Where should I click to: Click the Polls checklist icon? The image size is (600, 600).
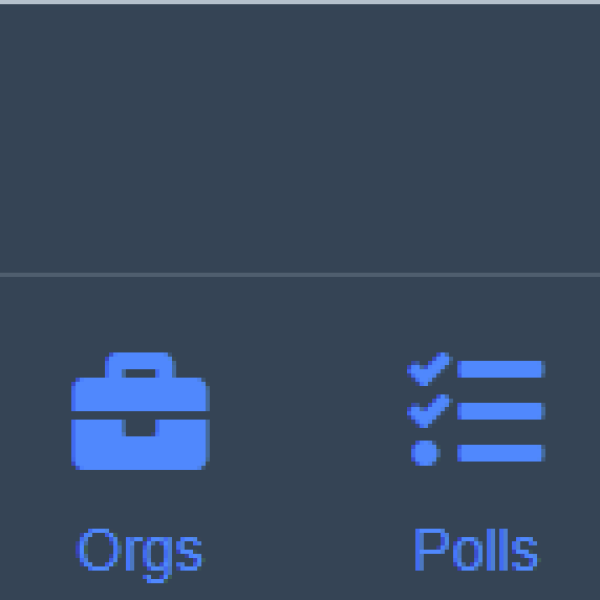[476, 409]
